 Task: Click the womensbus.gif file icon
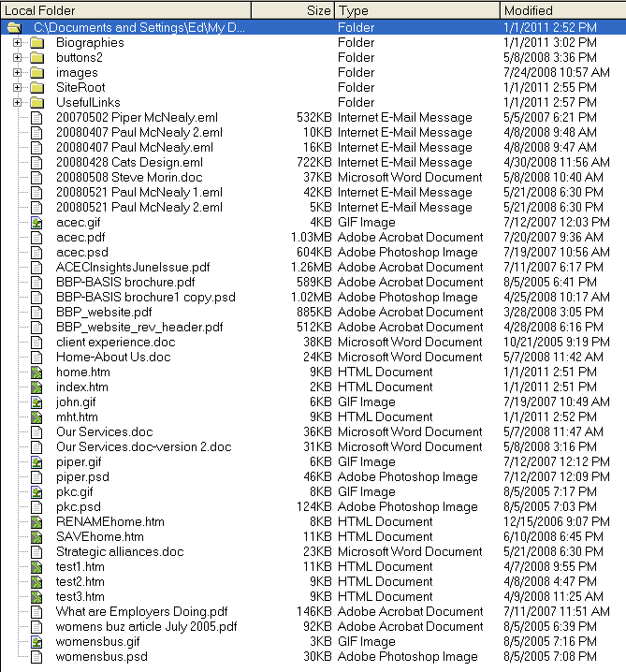pos(36,642)
